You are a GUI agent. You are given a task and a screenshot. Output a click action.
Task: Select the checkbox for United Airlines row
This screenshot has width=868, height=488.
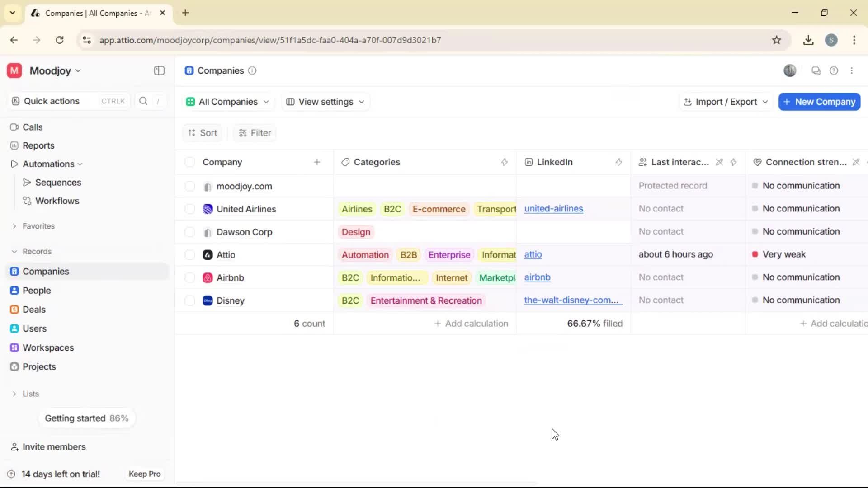(189, 209)
